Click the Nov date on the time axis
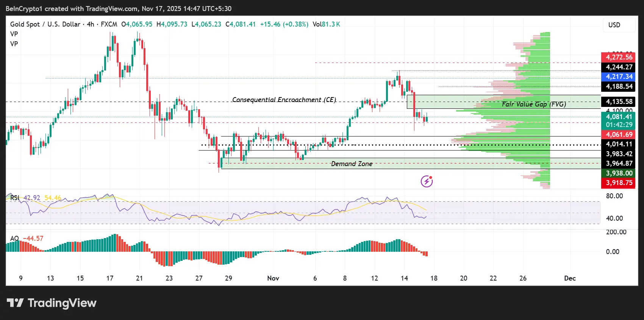644x320 pixels. point(273,278)
